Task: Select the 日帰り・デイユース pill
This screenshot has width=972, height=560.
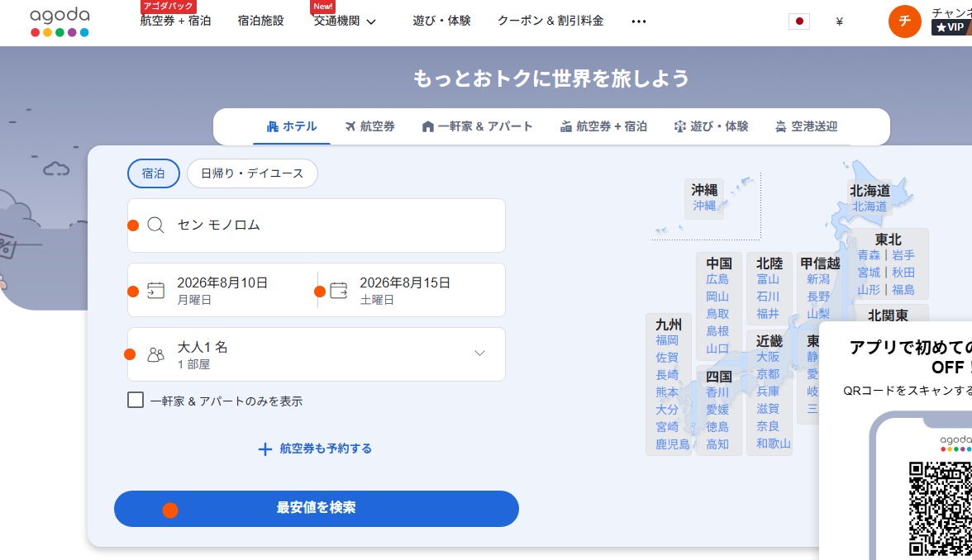Action: tap(252, 173)
